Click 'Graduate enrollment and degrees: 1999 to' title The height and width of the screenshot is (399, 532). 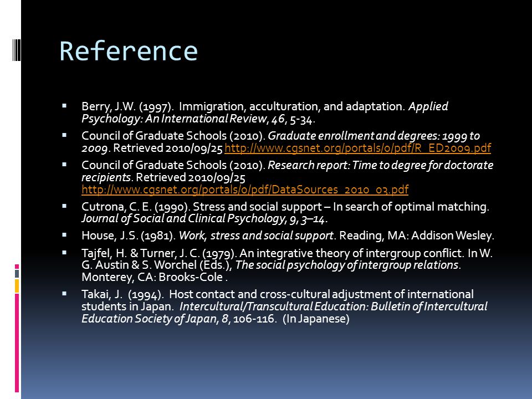[x=374, y=136]
